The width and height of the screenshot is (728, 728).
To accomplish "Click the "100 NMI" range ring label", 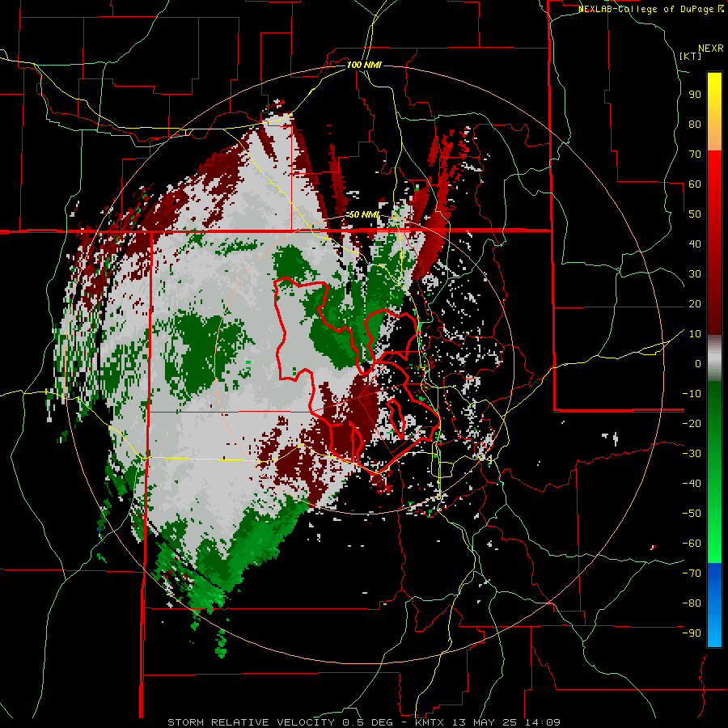I will pyautogui.click(x=364, y=65).
